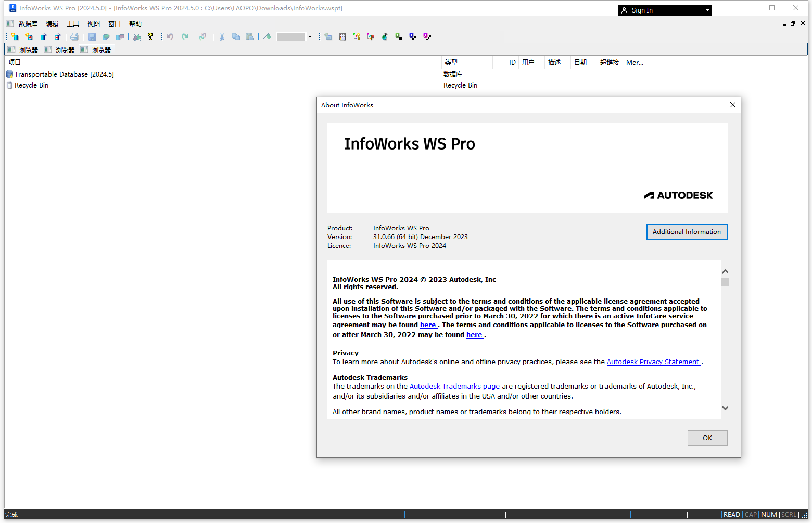
Task: Click the green gear run icon
Action: pos(399,36)
